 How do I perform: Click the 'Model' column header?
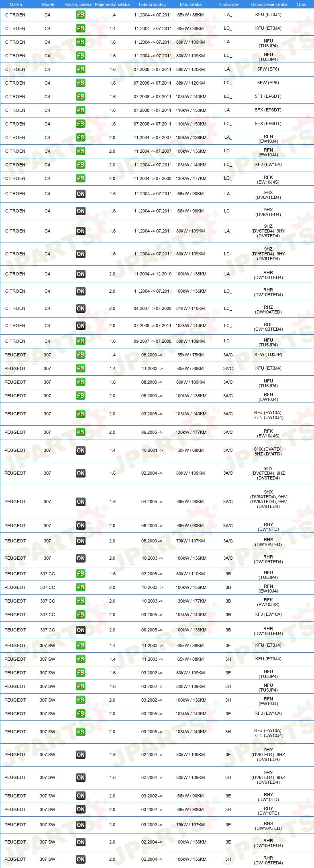(x=48, y=4)
